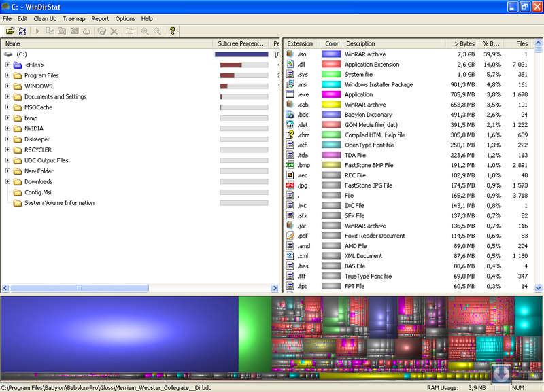
Task: Click the .dat GOM Media file type icon
Action: [290, 125]
